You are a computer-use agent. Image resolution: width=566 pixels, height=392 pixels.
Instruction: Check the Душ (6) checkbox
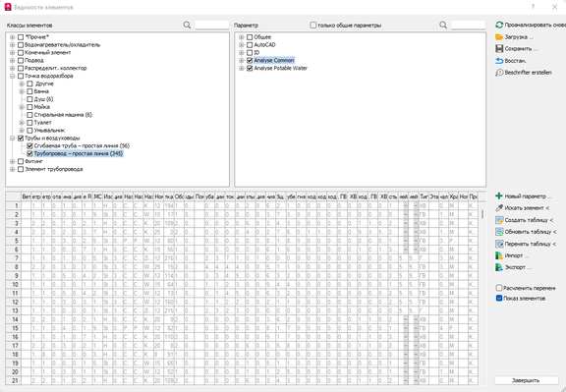click(x=29, y=99)
